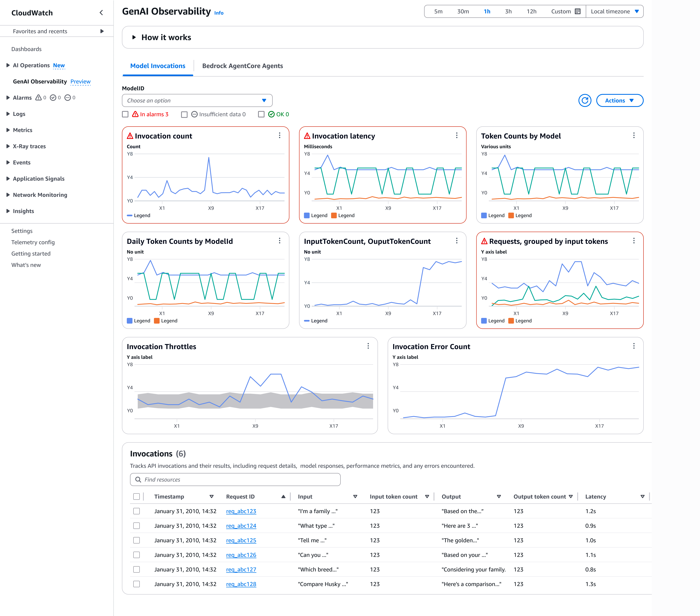Open Token Counts by Model widget menu
Image resolution: width=700 pixels, height=616 pixels.
(x=634, y=136)
